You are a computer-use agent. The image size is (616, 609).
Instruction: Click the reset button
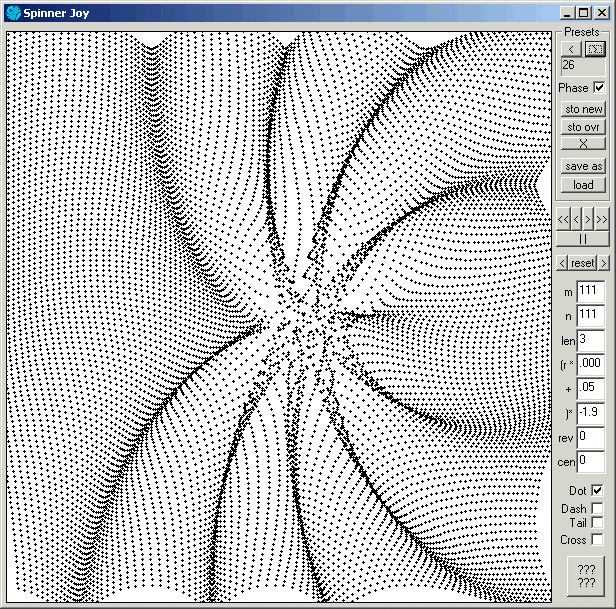583,262
